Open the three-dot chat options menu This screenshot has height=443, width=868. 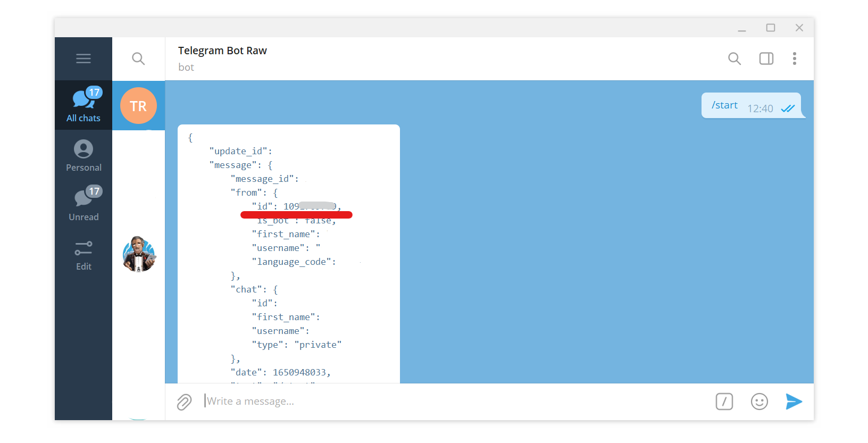tap(794, 58)
